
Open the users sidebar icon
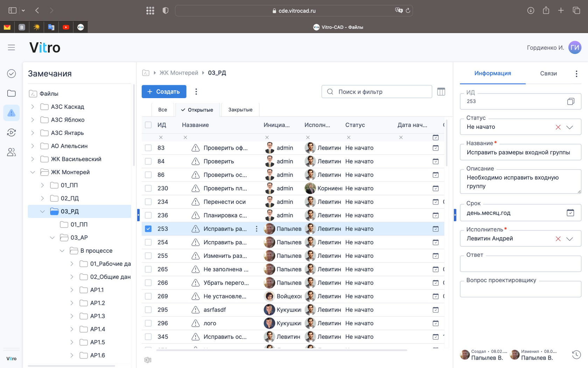(x=11, y=152)
